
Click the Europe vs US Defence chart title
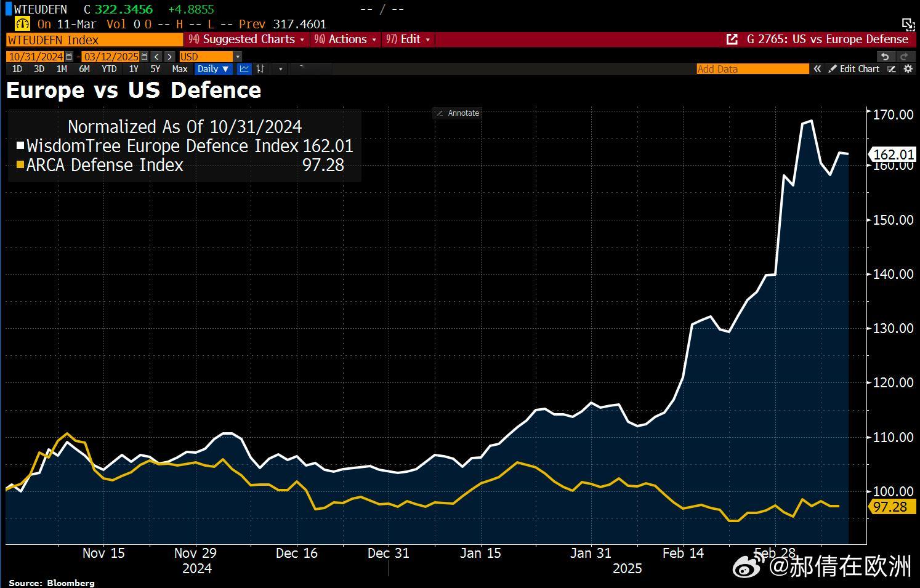(134, 90)
